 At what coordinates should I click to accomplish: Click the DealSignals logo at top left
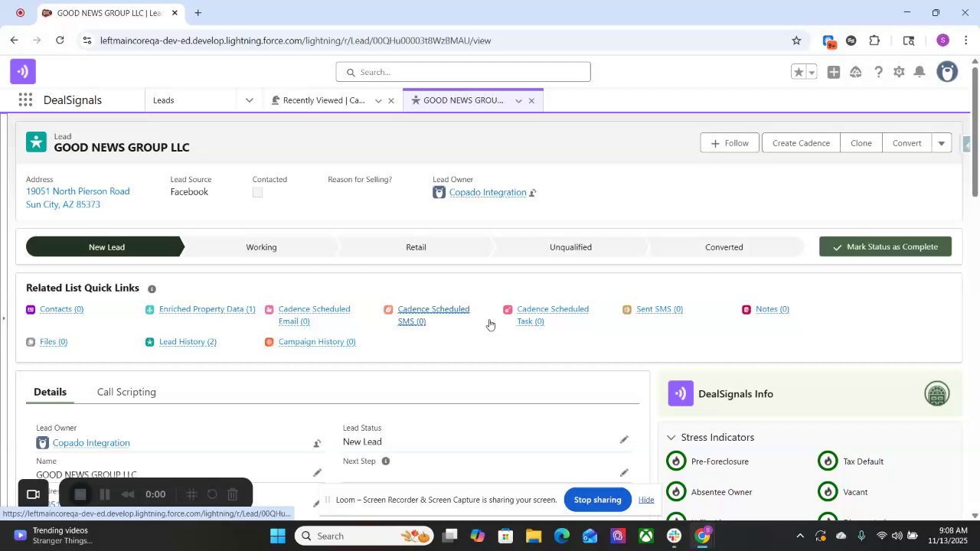[23, 72]
